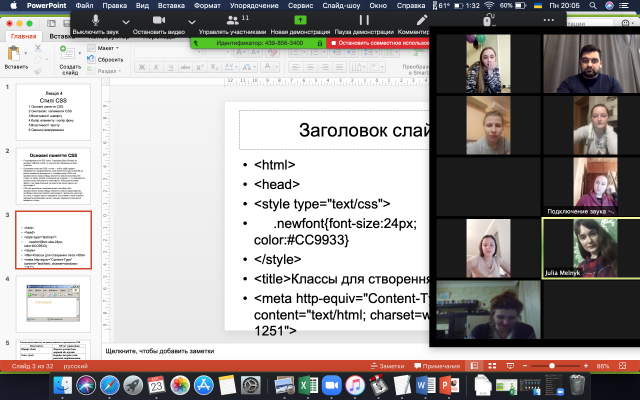
Task: Open Упорядочение menu
Action: tap(254, 5)
